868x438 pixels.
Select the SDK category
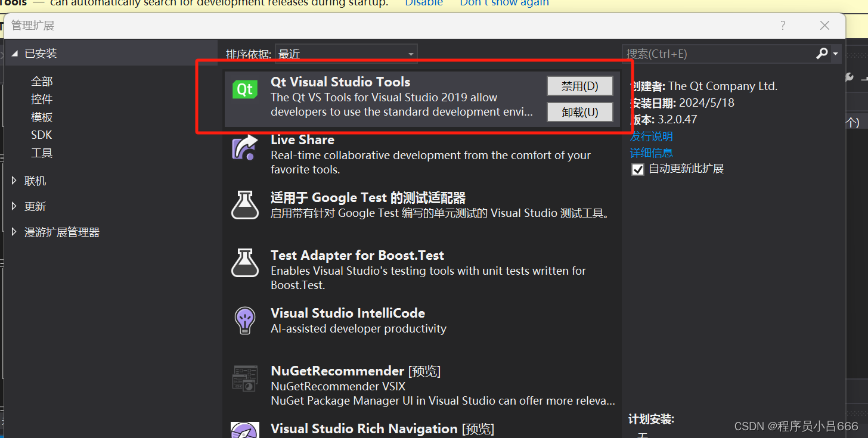pyautogui.click(x=42, y=135)
